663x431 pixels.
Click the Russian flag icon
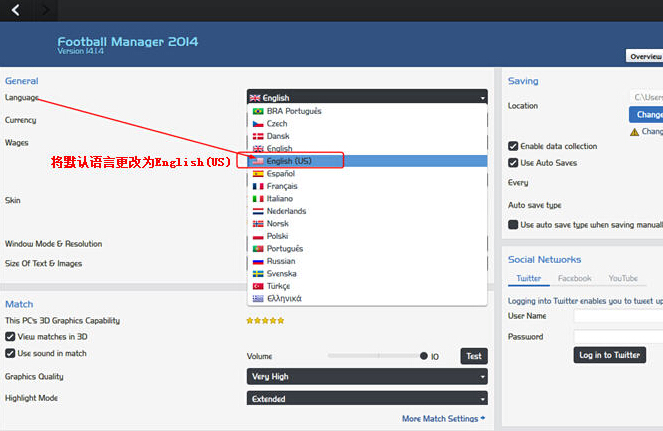point(258,261)
